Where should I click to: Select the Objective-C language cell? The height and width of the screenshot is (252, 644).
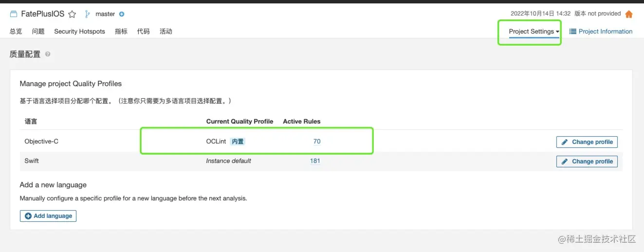tap(41, 142)
